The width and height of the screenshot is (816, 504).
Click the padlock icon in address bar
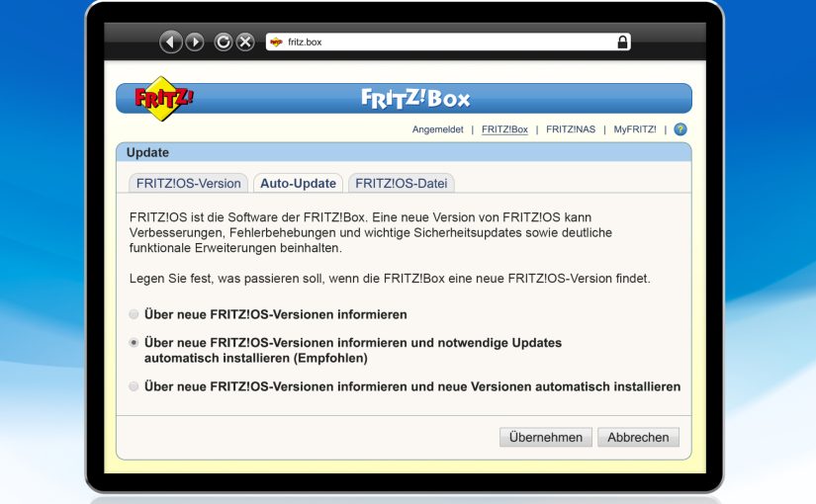[622, 42]
